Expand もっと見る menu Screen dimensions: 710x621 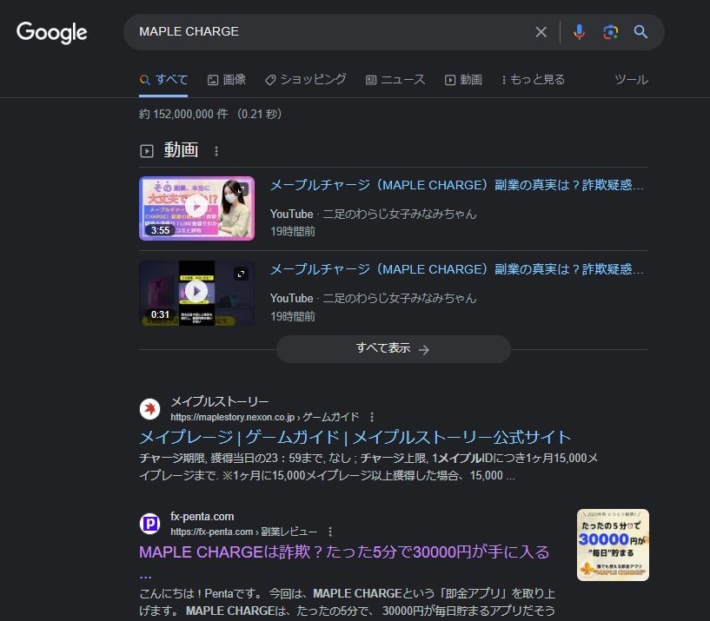point(533,80)
